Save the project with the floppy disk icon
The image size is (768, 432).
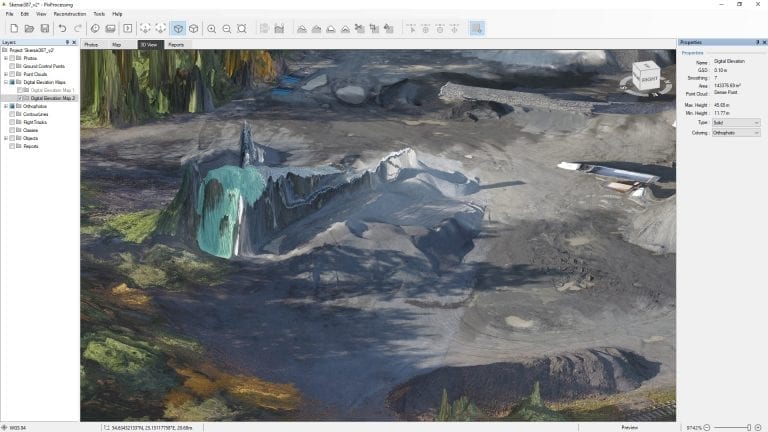pyautogui.click(x=45, y=29)
